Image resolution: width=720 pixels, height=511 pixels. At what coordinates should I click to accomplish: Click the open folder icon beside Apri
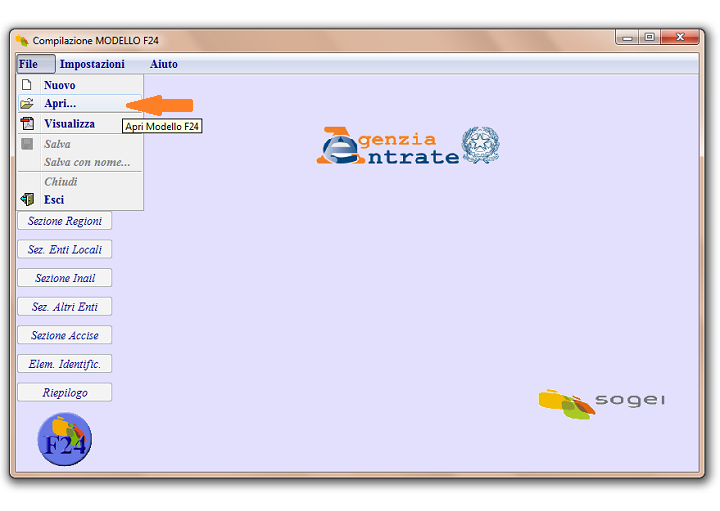point(27,104)
